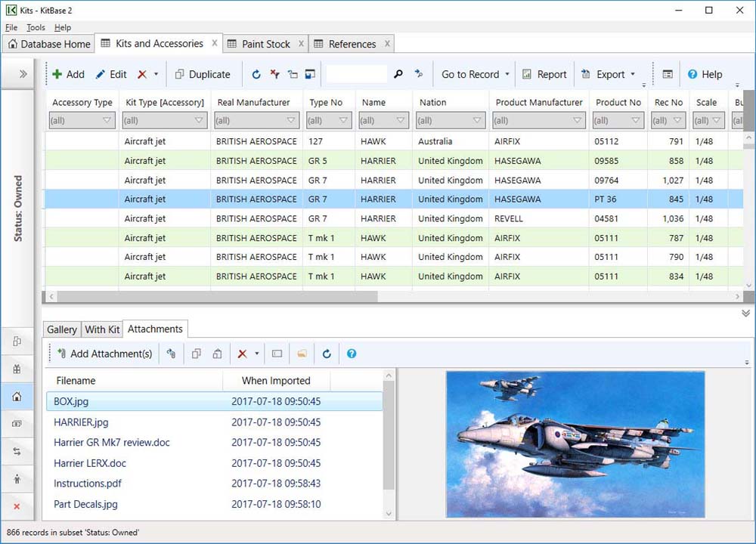Viewport: 756px width, 544px height.
Task: Open Help from main toolbar
Action: pyautogui.click(x=705, y=74)
